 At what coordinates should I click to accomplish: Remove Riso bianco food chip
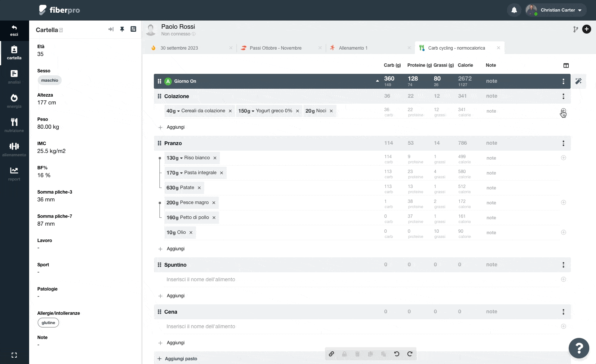coord(215,158)
